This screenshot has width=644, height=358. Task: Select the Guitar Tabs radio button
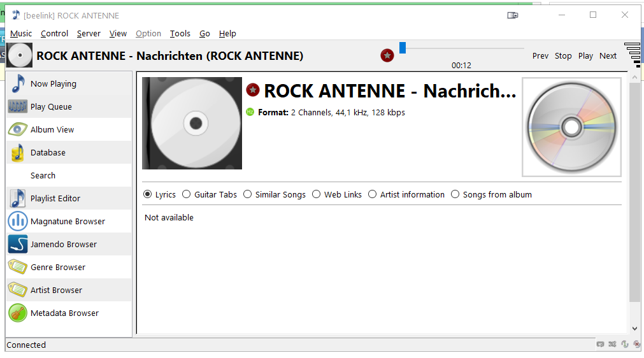point(187,194)
